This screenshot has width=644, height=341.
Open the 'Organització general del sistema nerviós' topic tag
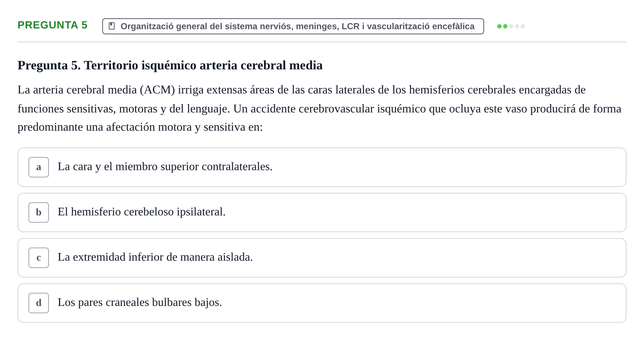[x=293, y=26]
